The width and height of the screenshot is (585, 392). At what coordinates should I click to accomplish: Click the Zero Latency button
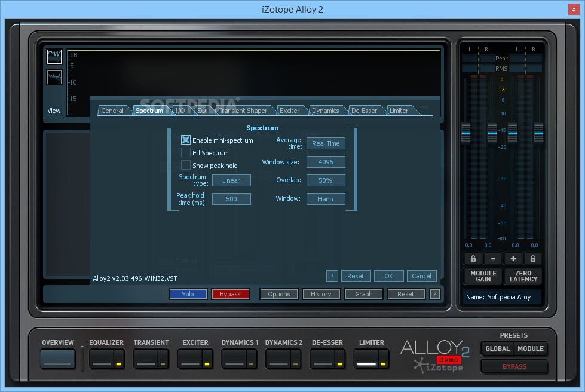(x=523, y=276)
